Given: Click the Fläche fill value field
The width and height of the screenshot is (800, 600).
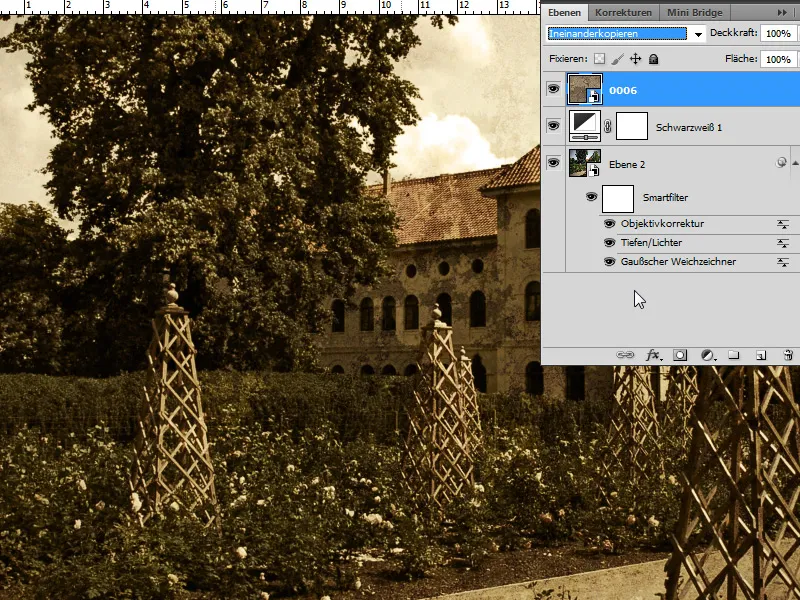Looking at the screenshot, I should pos(778,59).
